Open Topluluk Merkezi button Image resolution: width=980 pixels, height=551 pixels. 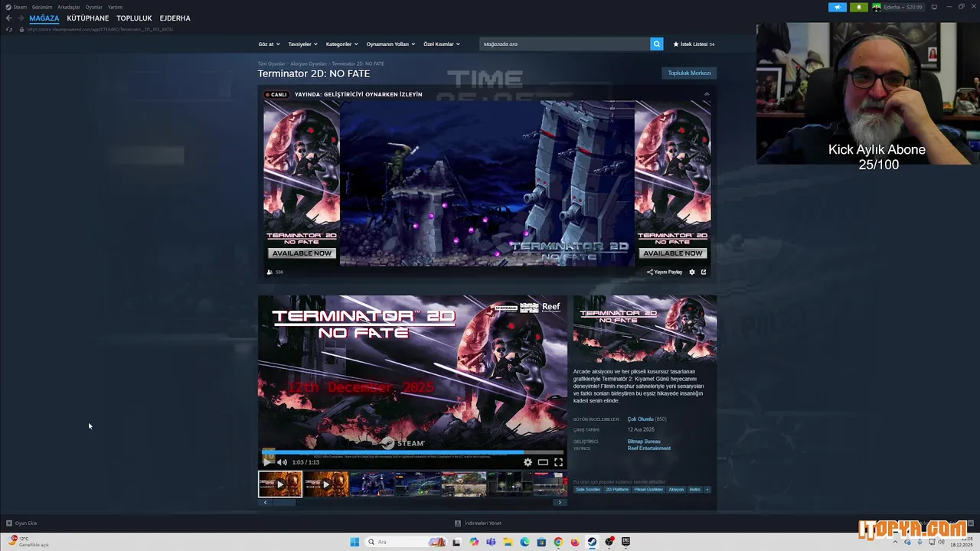pyautogui.click(x=689, y=73)
